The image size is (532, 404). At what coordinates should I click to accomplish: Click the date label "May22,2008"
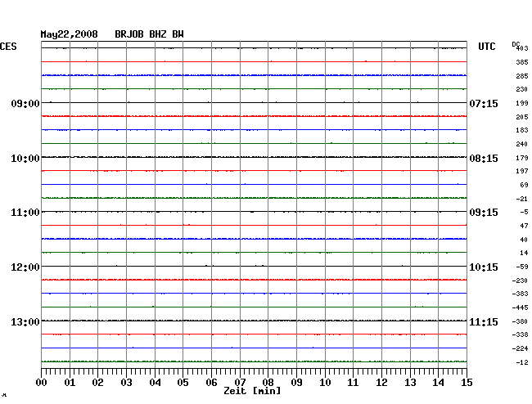pyautogui.click(x=70, y=34)
